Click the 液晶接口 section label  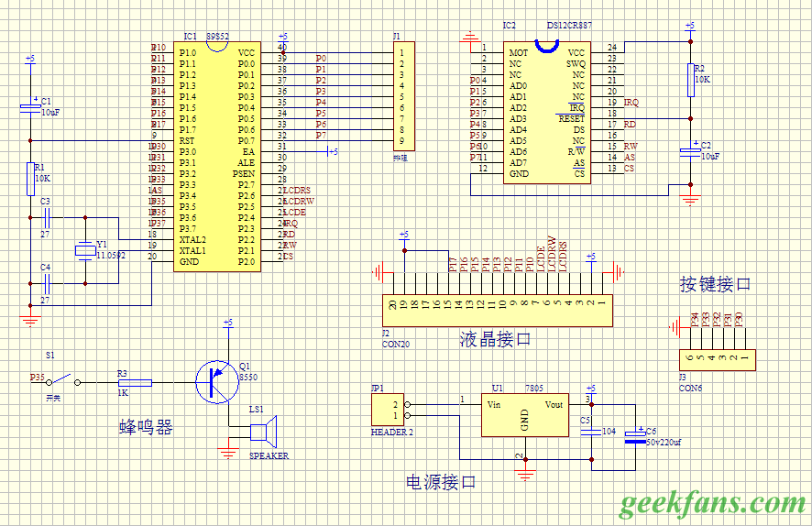495,340
